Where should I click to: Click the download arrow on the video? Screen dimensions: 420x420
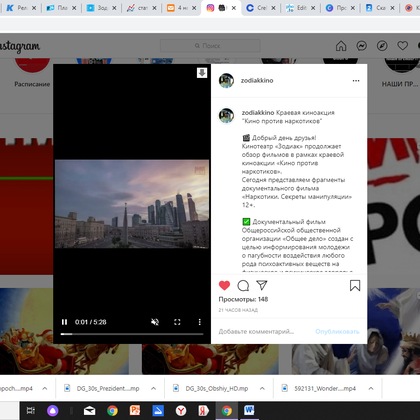click(202, 73)
